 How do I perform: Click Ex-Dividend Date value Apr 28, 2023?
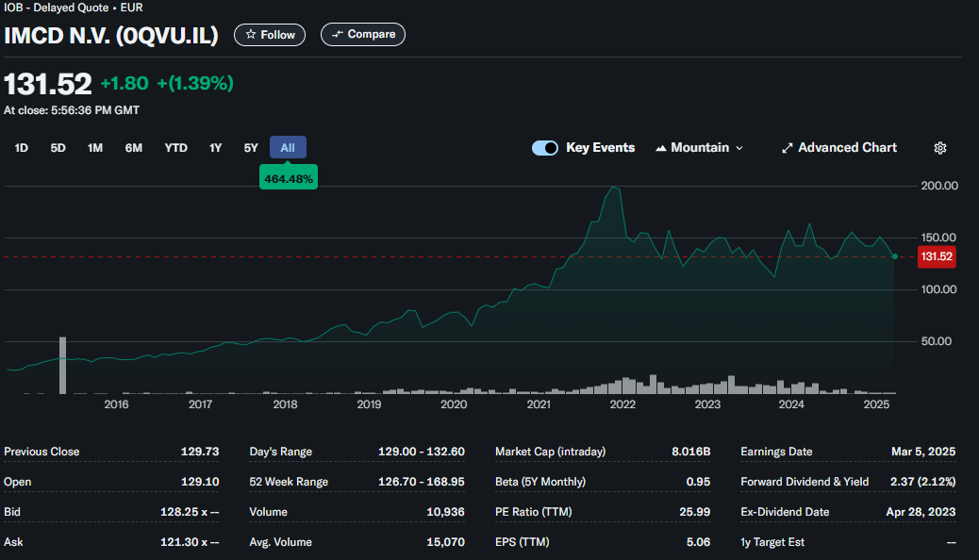[921, 512]
